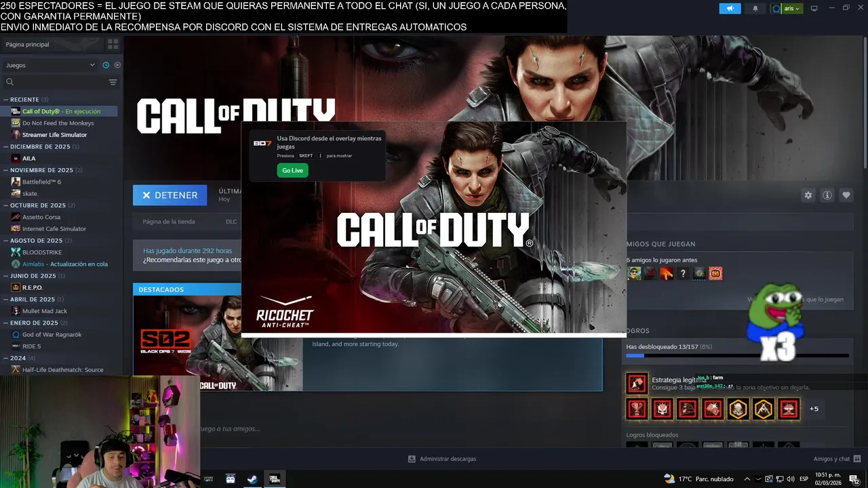The image size is (868, 488).
Task: Open volume control in system tray
Action: [x=791, y=479]
